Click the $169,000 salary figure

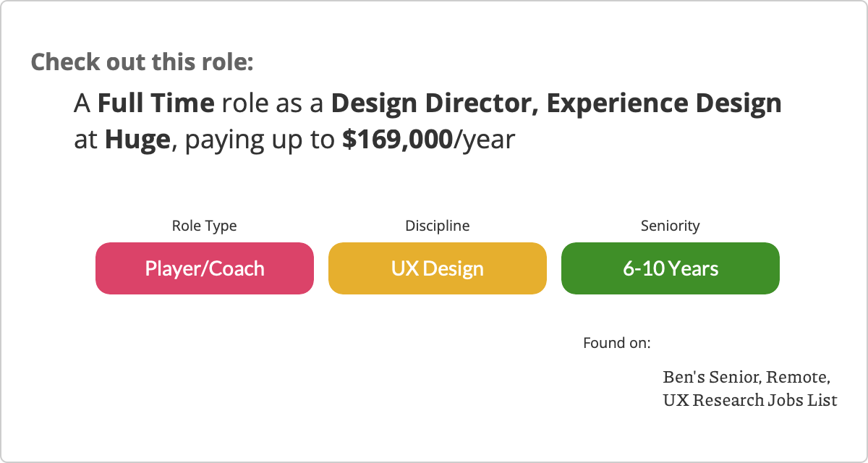397,140
